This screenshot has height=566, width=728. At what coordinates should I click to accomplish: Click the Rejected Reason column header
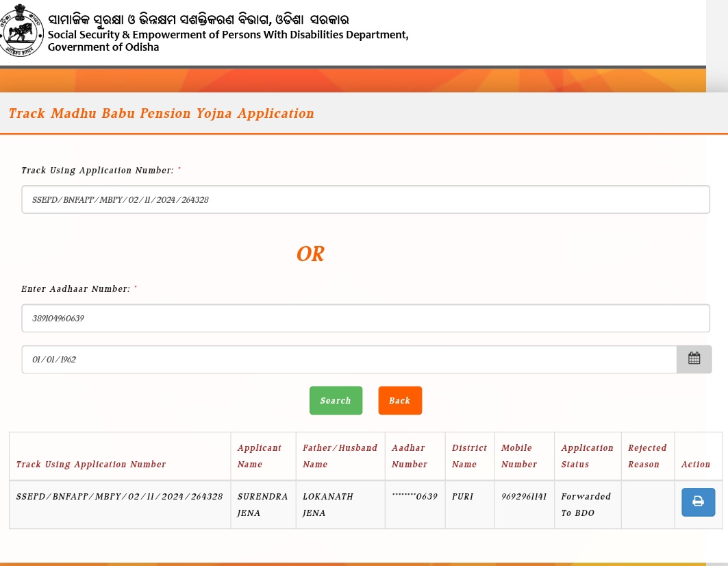[647, 456]
